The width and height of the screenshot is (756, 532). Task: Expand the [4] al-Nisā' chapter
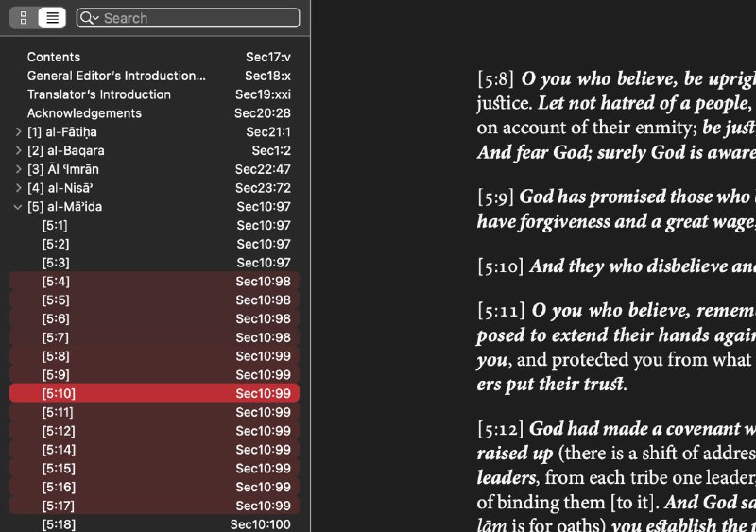18,188
